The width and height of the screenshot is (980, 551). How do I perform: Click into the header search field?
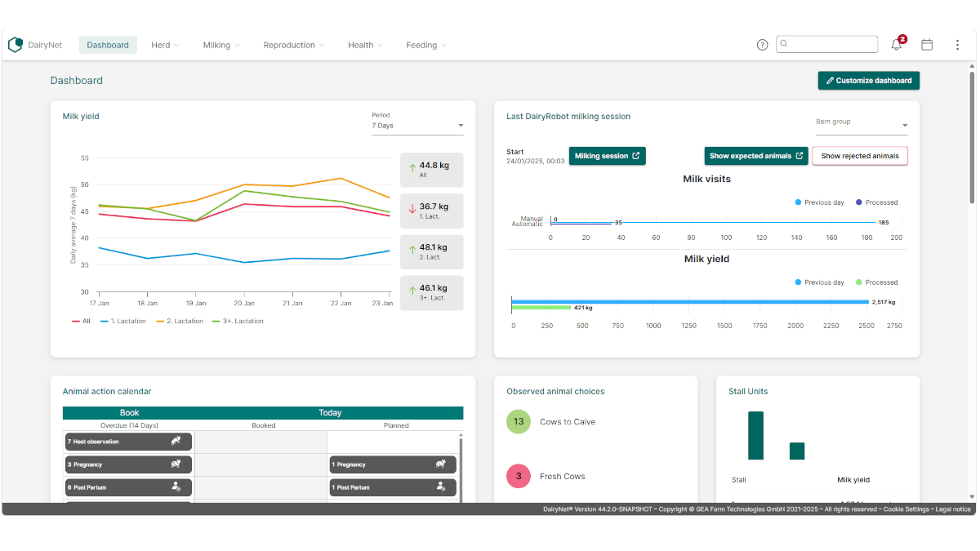pos(826,44)
